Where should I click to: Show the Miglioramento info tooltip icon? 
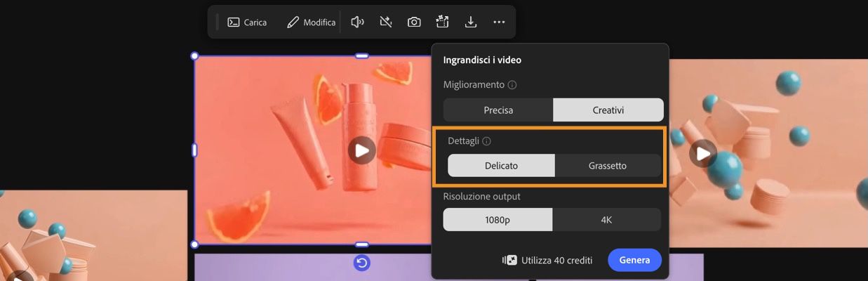512,85
